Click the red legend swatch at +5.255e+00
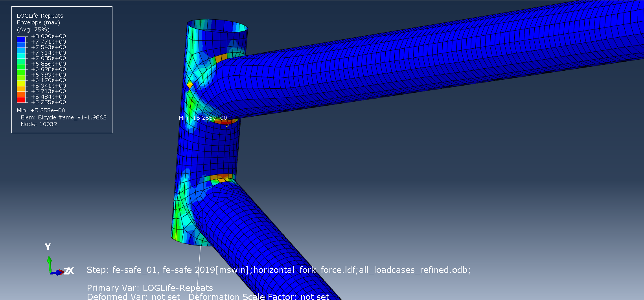Image resolution: width=644 pixels, height=300 pixels. pyautogui.click(x=21, y=100)
